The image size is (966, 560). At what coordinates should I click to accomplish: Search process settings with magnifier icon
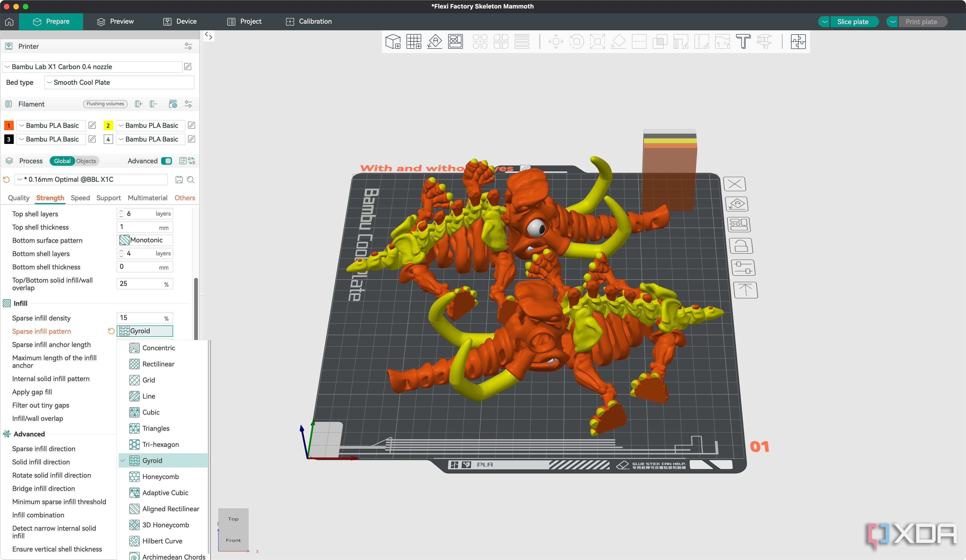click(x=191, y=179)
